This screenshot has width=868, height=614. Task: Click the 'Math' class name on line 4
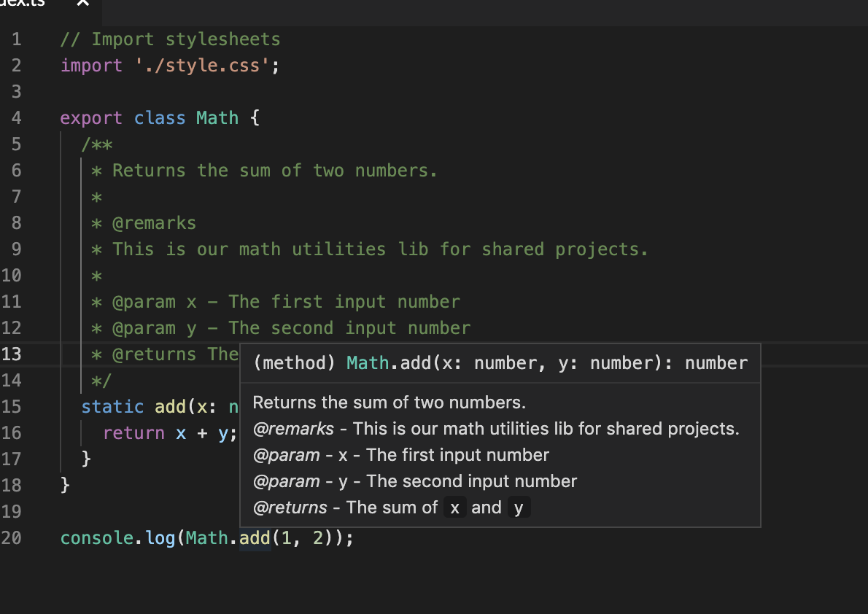tap(217, 118)
